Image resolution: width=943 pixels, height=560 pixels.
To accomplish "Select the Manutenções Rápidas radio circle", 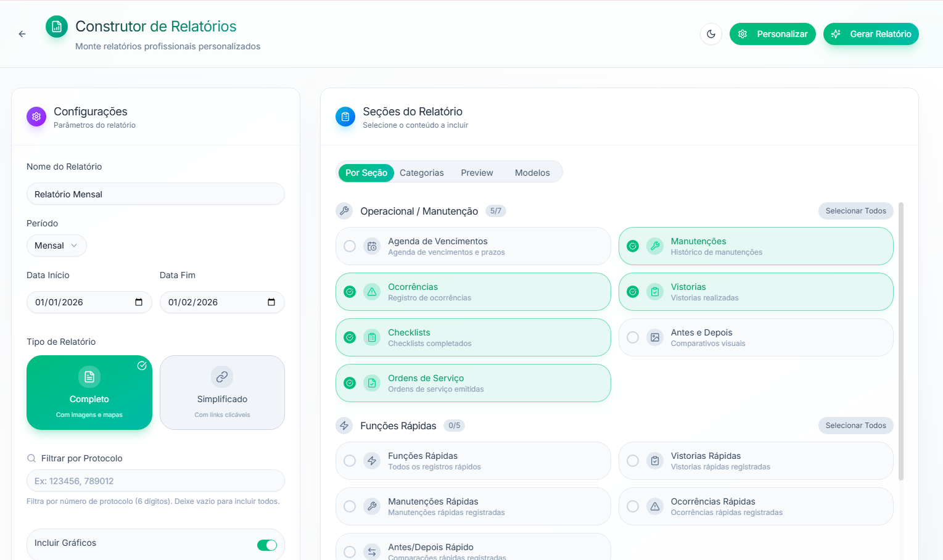I will tap(350, 506).
